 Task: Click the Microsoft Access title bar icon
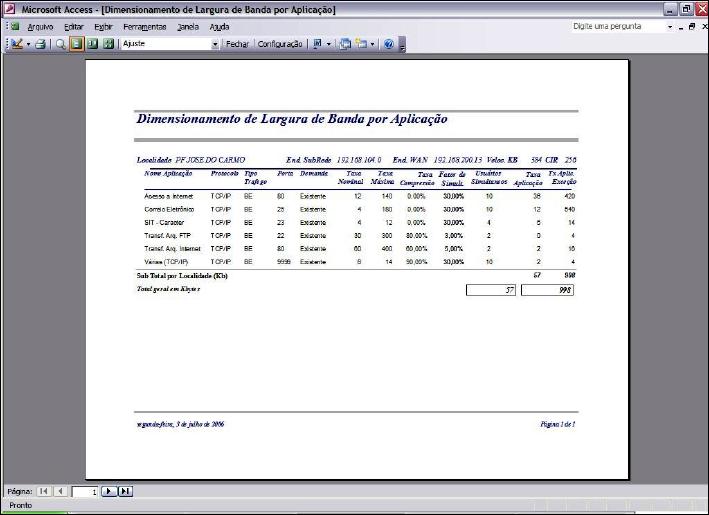pos(9,9)
